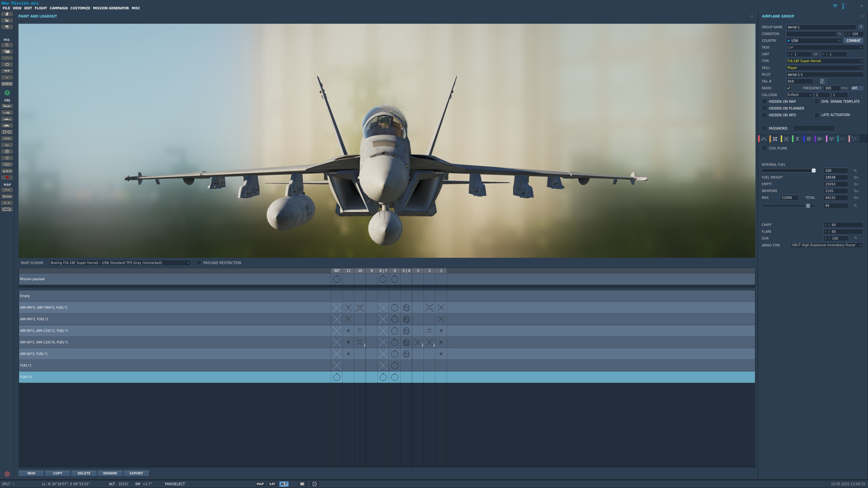The image size is (868, 488).
Task: Toggle the Radio checkbox
Action: click(788, 88)
